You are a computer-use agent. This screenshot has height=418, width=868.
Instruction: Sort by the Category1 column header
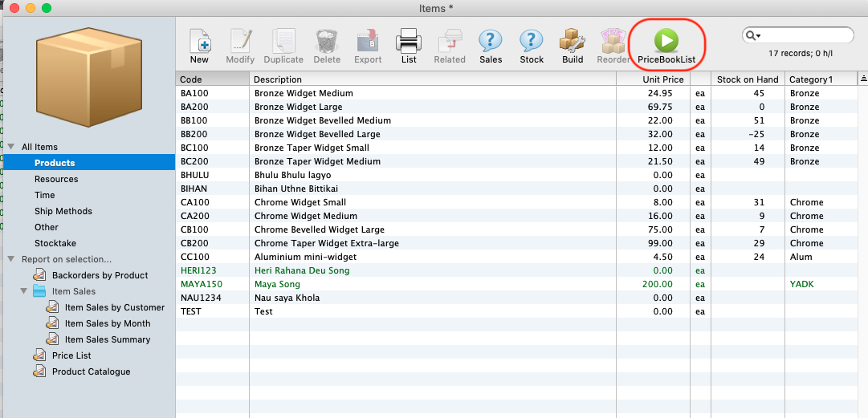tap(821, 79)
